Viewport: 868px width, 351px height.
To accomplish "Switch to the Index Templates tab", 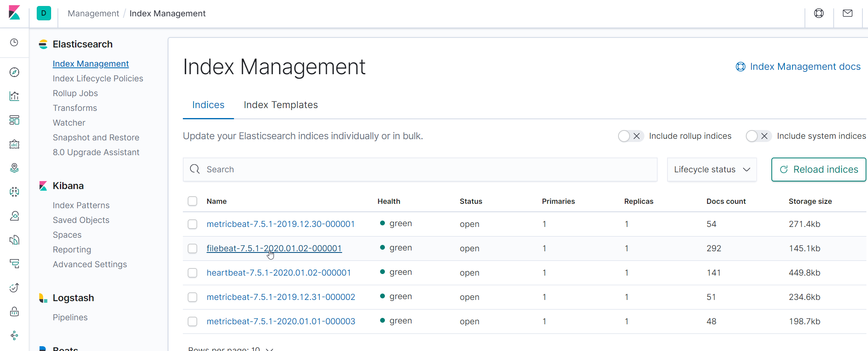I will point(281,105).
